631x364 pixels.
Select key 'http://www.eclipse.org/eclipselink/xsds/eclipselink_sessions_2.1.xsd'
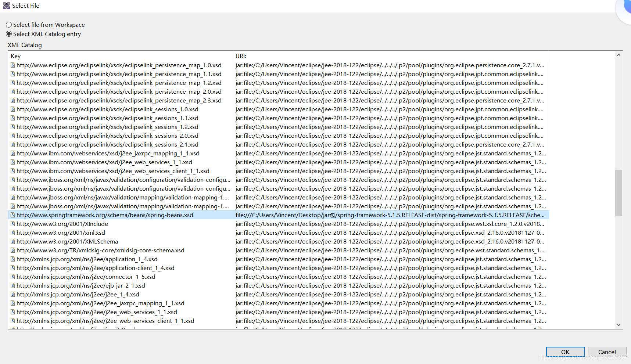(107, 145)
